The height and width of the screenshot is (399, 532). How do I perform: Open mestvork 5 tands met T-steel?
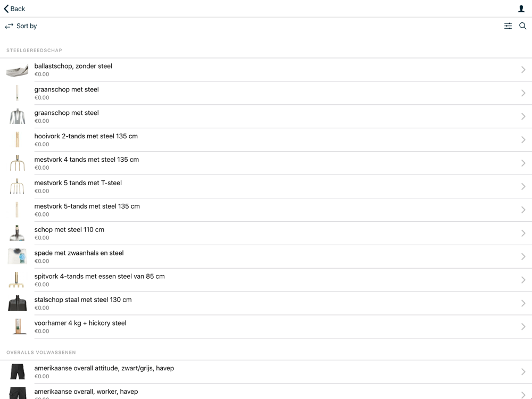point(266,187)
